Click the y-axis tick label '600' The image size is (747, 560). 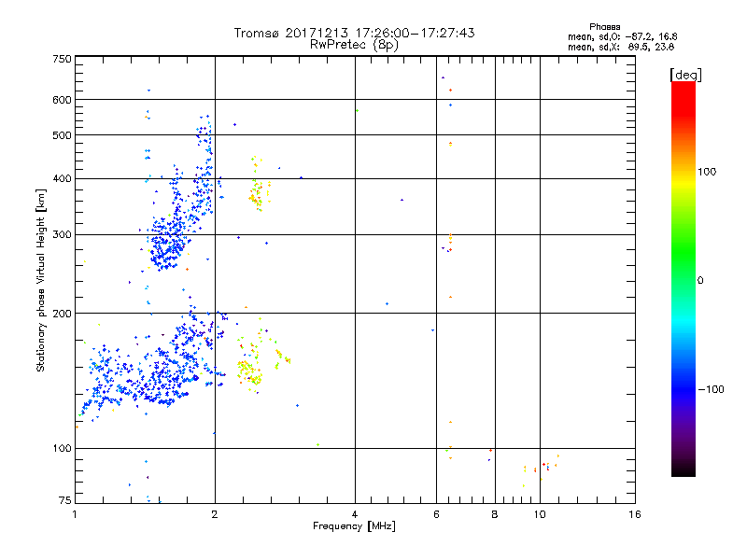62,100
